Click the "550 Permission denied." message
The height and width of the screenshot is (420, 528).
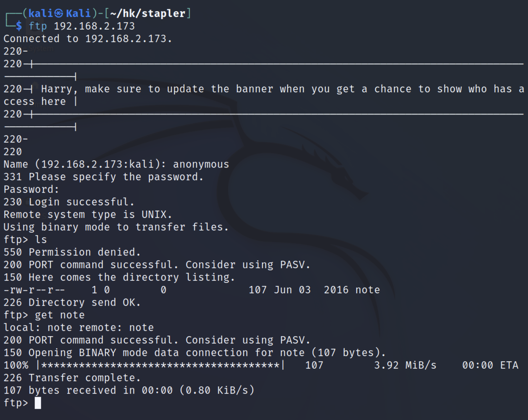coord(72,252)
